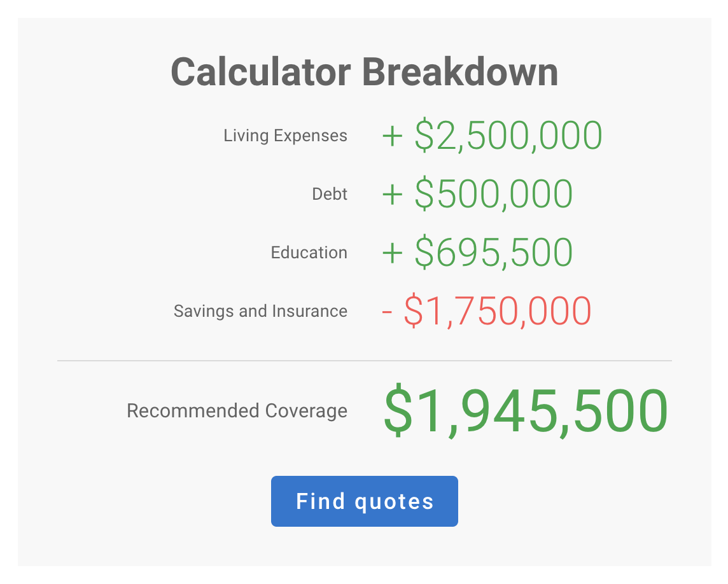728x584 pixels.
Task: Click the plus sign beside Debt
Action: click(x=393, y=195)
